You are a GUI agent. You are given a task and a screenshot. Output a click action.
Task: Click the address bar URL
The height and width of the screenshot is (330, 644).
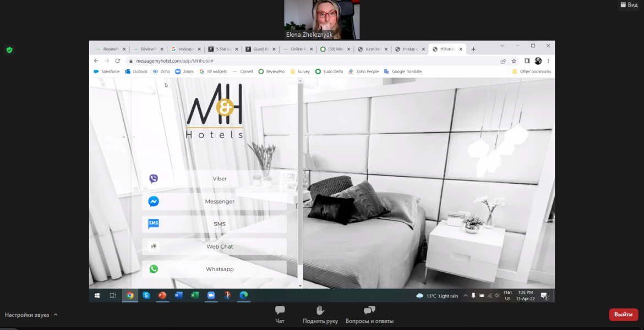[x=174, y=61]
